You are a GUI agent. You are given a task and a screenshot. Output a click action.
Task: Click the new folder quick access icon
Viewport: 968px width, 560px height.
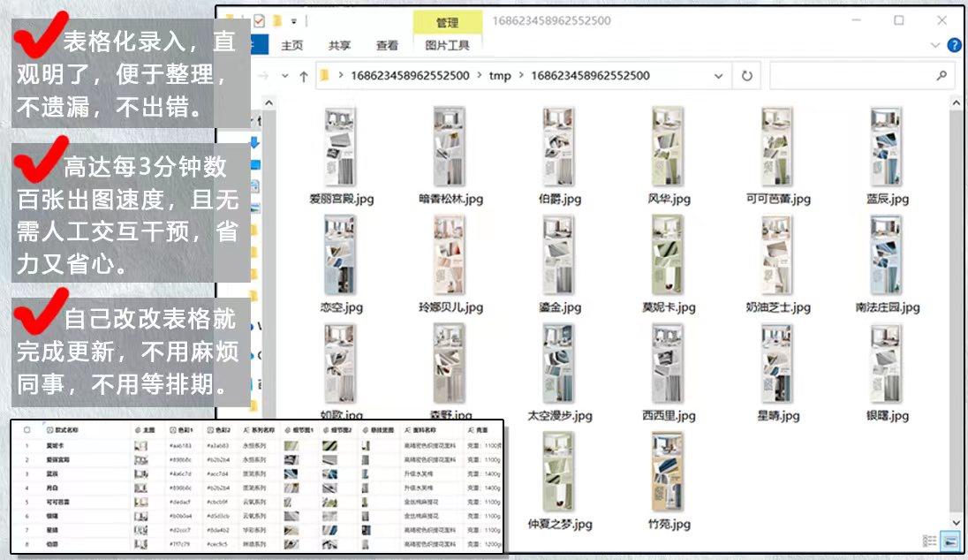click(276, 20)
